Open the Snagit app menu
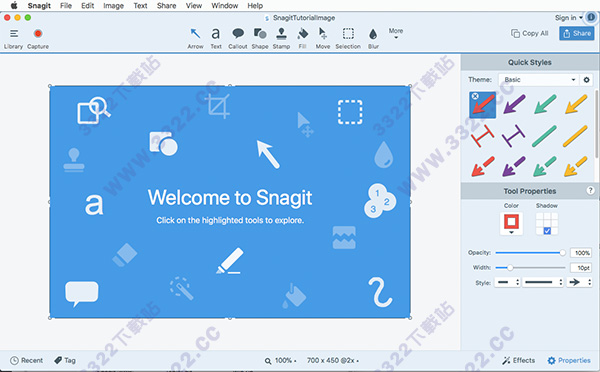 pyautogui.click(x=39, y=5)
